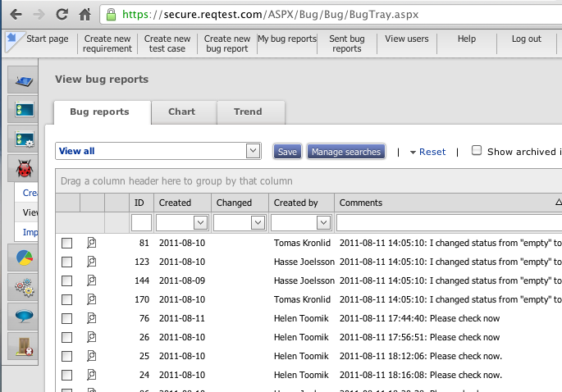
Task: Go to browser home icon
Action: tap(85, 14)
